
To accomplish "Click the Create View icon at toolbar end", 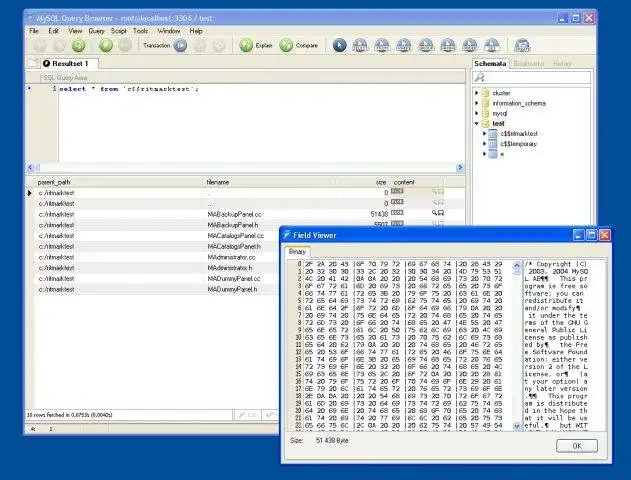I will coord(522,45).
